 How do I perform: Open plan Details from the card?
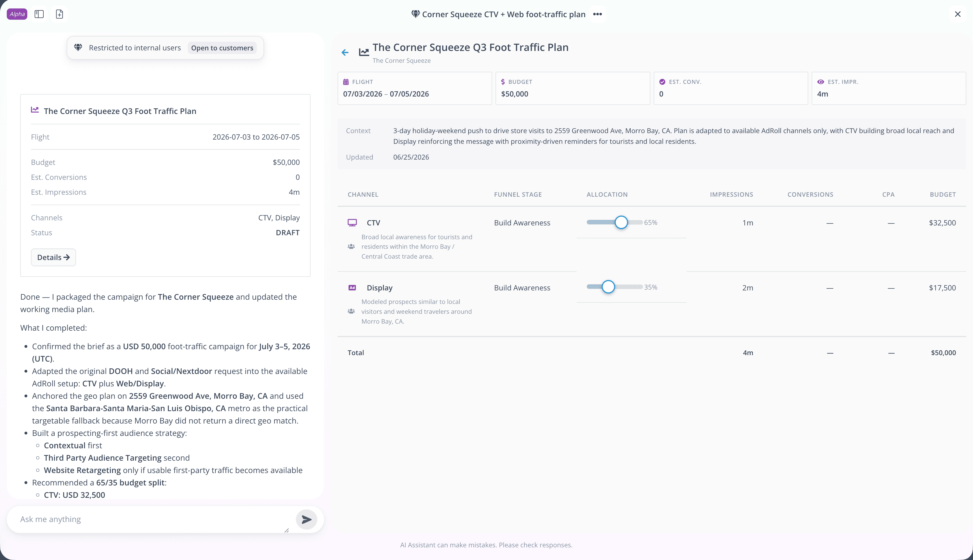pyautogui.click(x=53, y=257)
